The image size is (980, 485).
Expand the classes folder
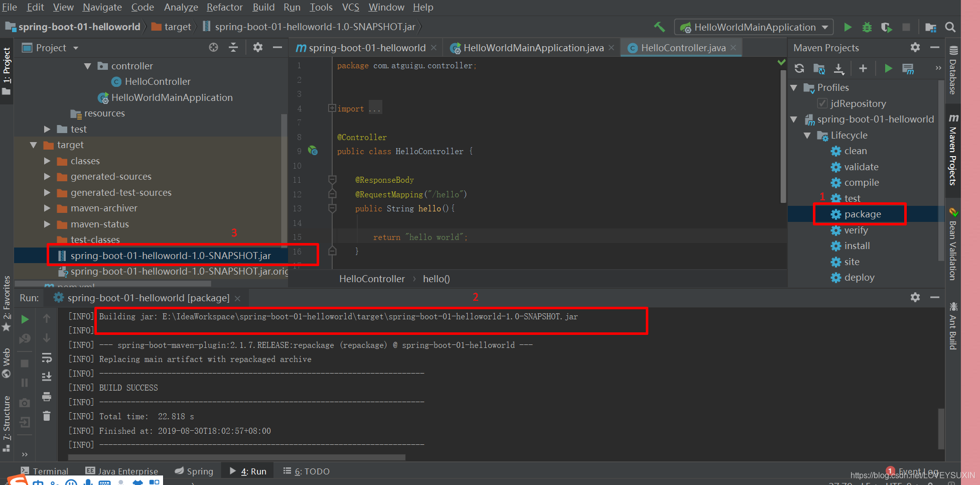47,161
